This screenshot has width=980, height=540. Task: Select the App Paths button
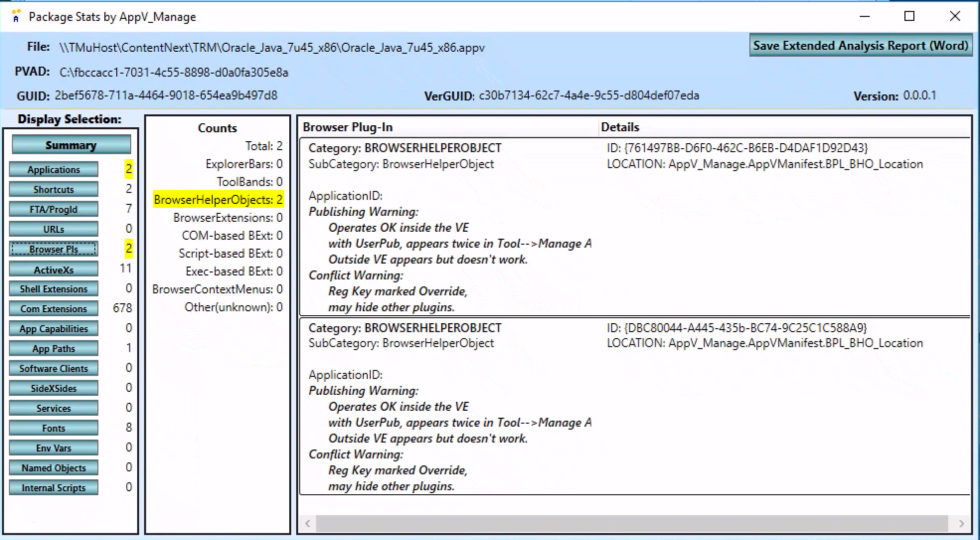(x=54, y=348)
